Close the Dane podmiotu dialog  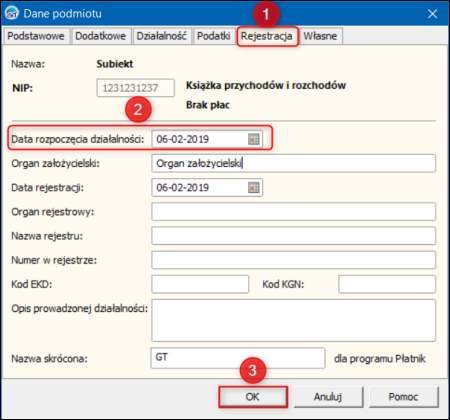pos(432,14)
